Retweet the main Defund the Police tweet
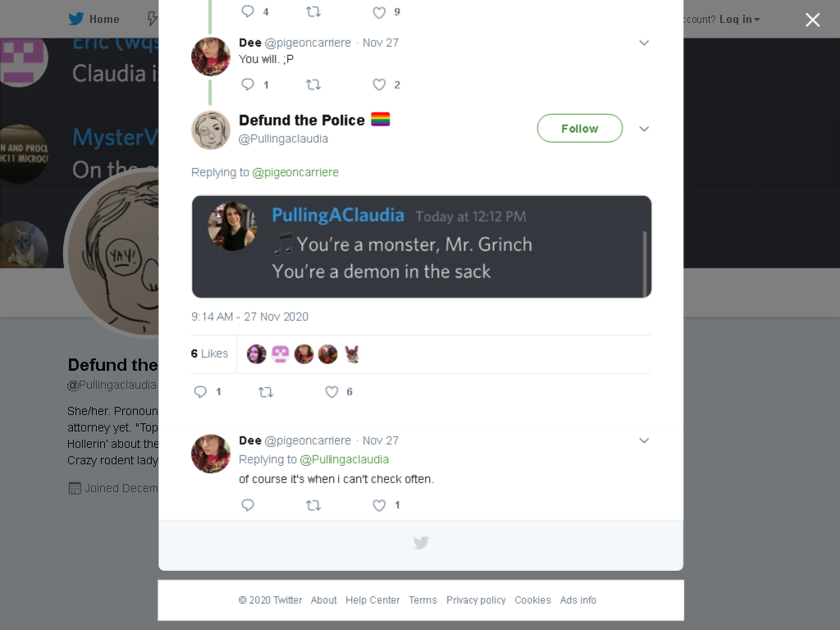Image resolution: width=840 pixels, height=630 pixels. coord(266,391)
